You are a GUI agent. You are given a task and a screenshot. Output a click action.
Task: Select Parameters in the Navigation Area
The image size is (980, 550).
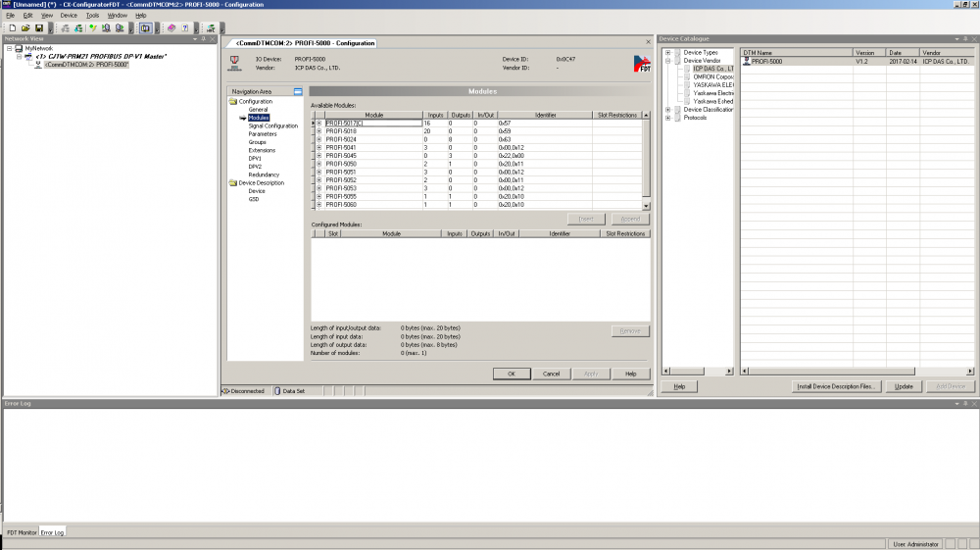tap(263, 133)
